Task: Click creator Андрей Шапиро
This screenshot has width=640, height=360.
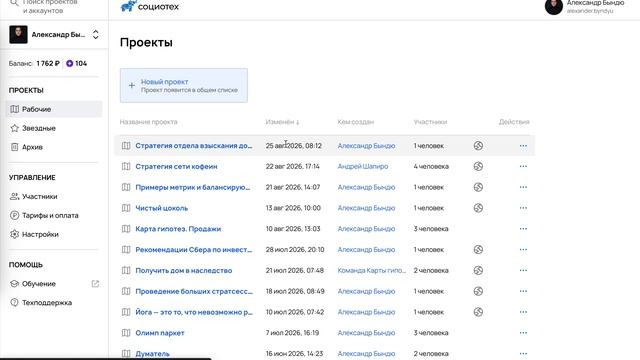Action: (x=363, y=167)
